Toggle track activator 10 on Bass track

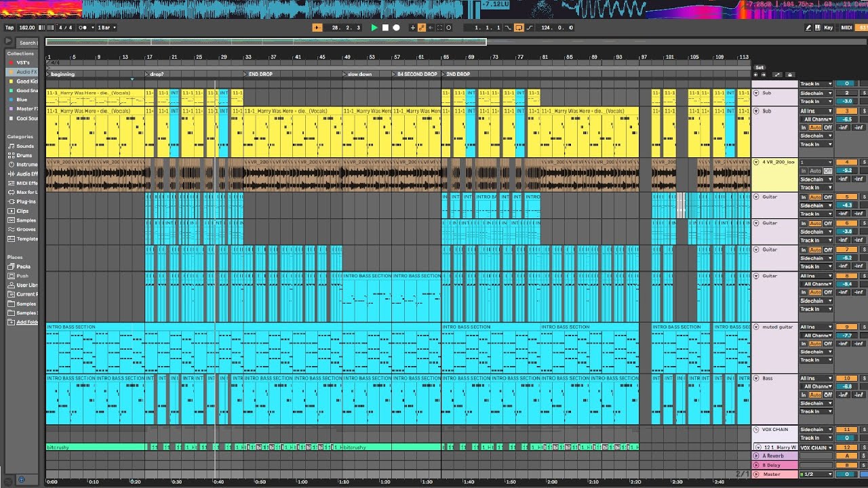coord(846,378)
